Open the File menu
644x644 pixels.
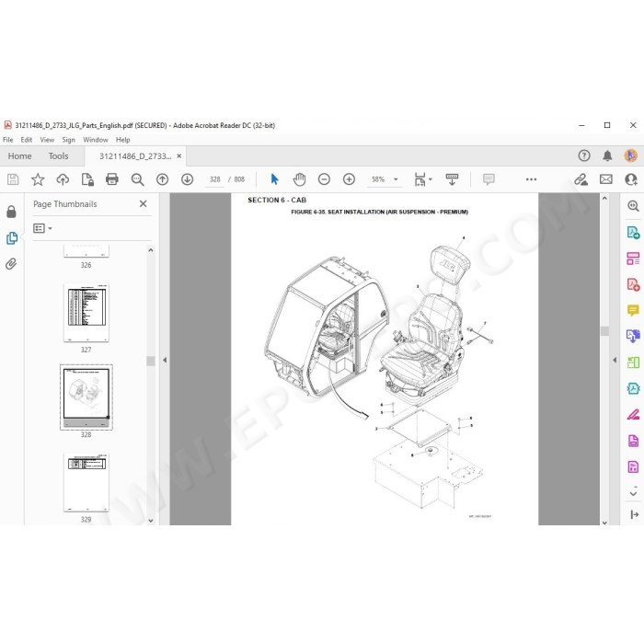click(7, 140)
